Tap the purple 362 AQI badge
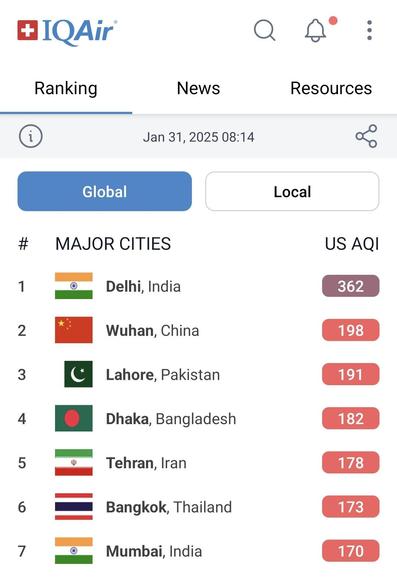This screenshot has height=579, width=397. pyautogui.click(x=350, y=286)
